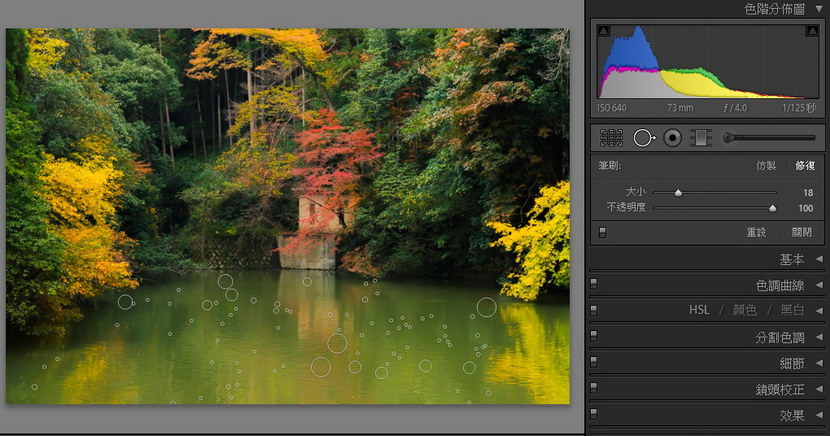Screen dimensions: 830x436
Task: Click the 色調曲線 panel title
Action: [780, 285]
